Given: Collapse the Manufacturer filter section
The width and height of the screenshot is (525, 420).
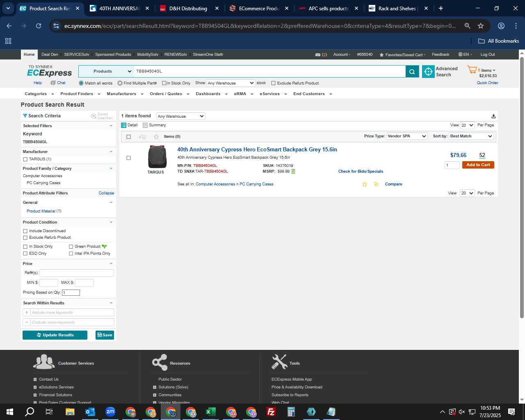Looking at the screenshot, I should pyautogui.click(x=111, y=152).
